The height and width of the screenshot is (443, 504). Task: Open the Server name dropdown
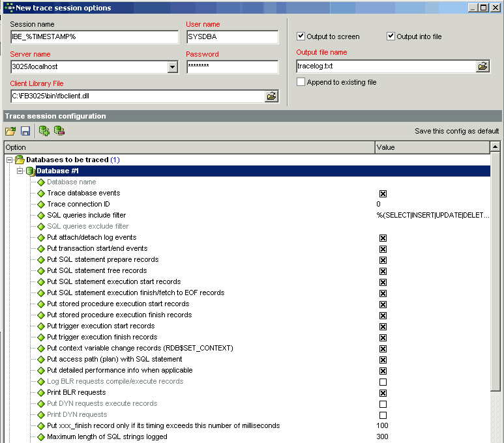click(x=173, y=67)
